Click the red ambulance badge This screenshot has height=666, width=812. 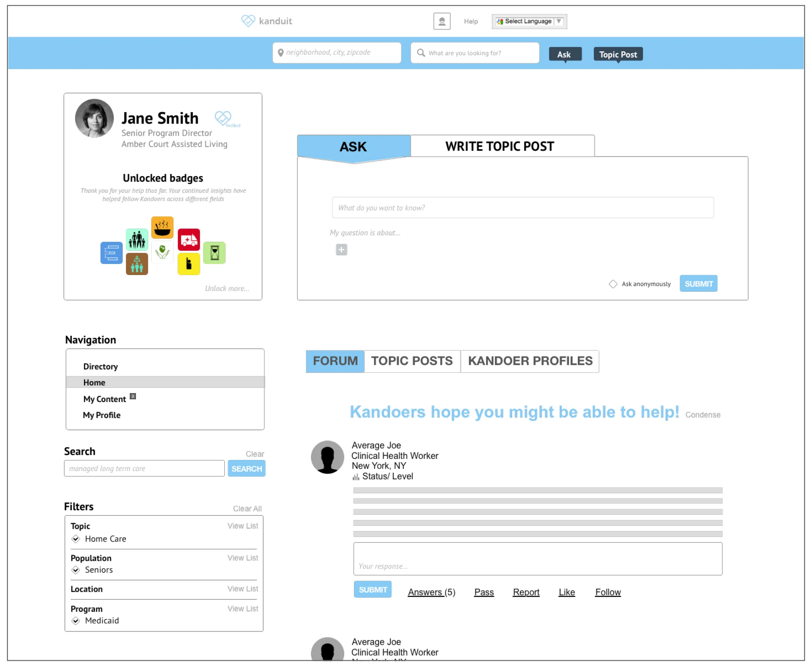[188, 239]
